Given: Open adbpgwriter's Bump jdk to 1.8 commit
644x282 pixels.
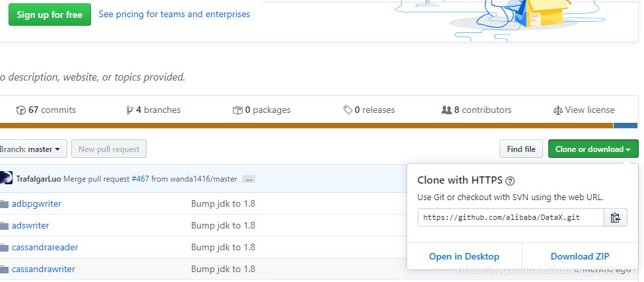Looking at the screenshot, I should tap(223, 203).
